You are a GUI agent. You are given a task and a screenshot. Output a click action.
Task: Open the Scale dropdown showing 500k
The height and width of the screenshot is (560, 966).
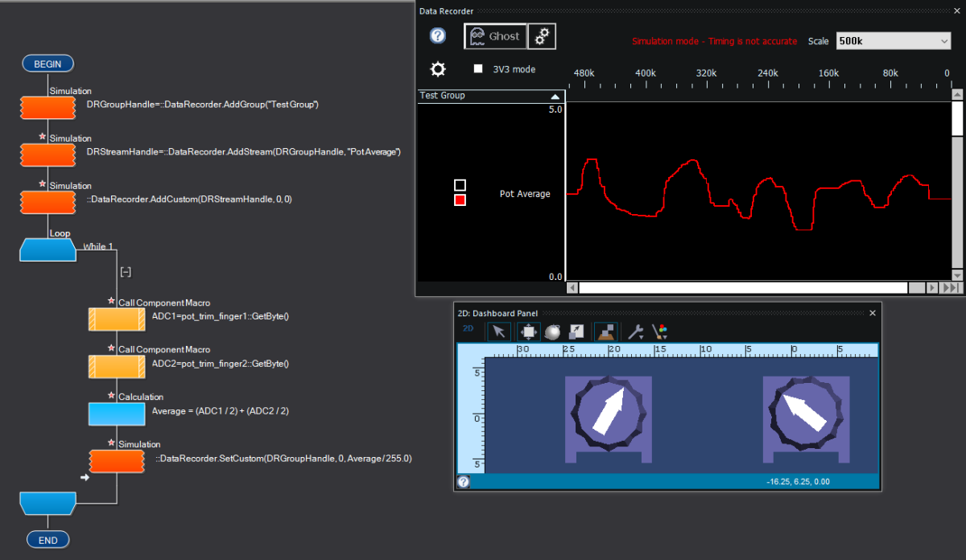coord(893,41)
